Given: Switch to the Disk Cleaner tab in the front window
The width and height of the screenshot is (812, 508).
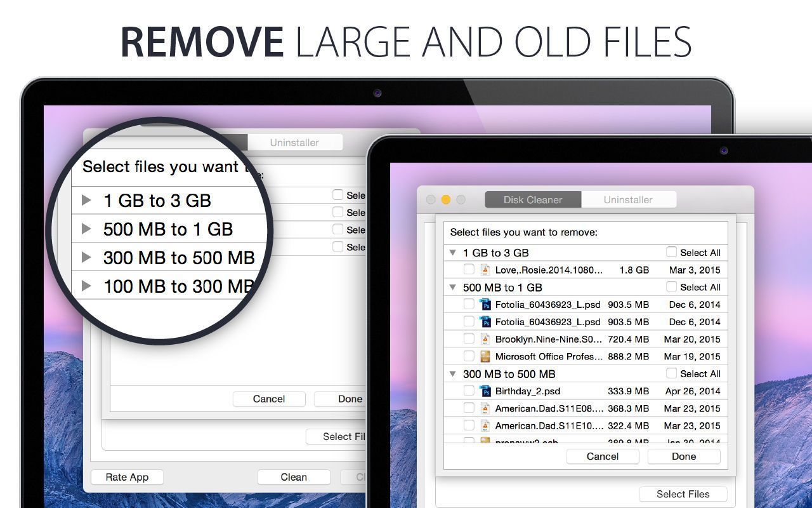Looking at the screenshot, I should 533,199.
